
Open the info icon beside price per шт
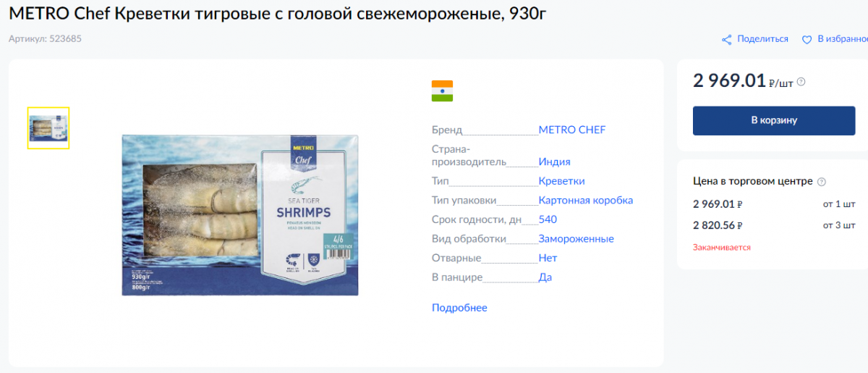coord(801,82)
